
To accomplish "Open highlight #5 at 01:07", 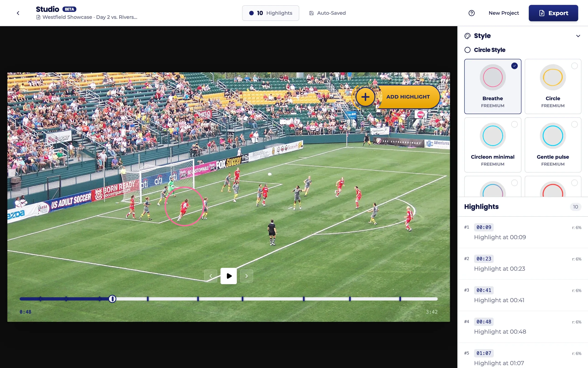I will [522, 356].
